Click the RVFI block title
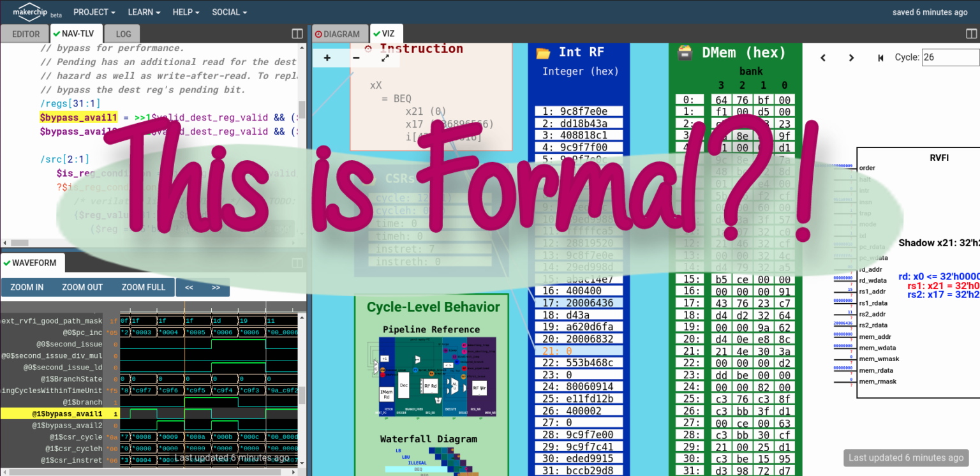 (x=939, y=158)
